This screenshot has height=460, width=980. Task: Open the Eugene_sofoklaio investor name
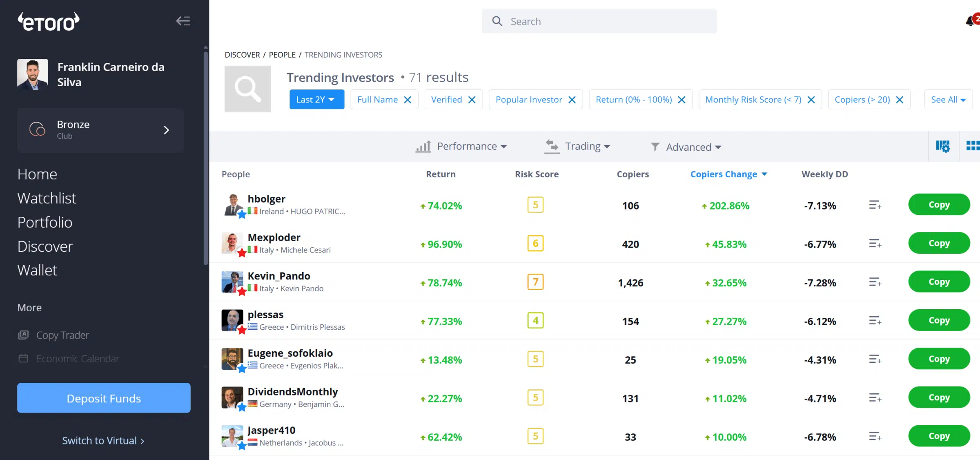[x=290, y=353]
